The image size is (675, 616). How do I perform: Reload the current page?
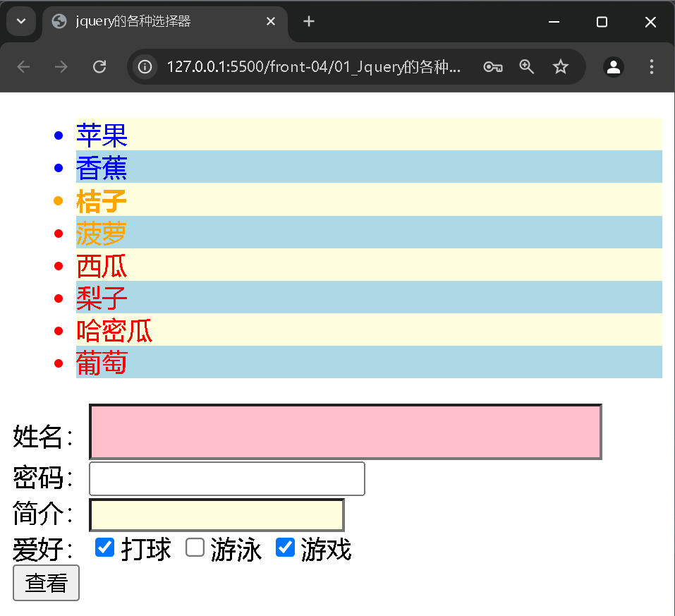point(99,67)
